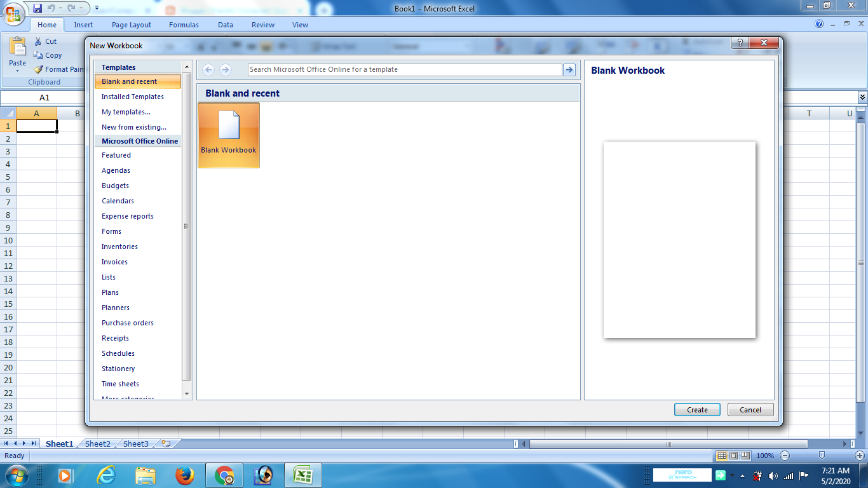Image resolution: width=868 pixels, height=488 pixels.
Task: Switch to the View ribbon tab
Action: (x=300, y=25)
